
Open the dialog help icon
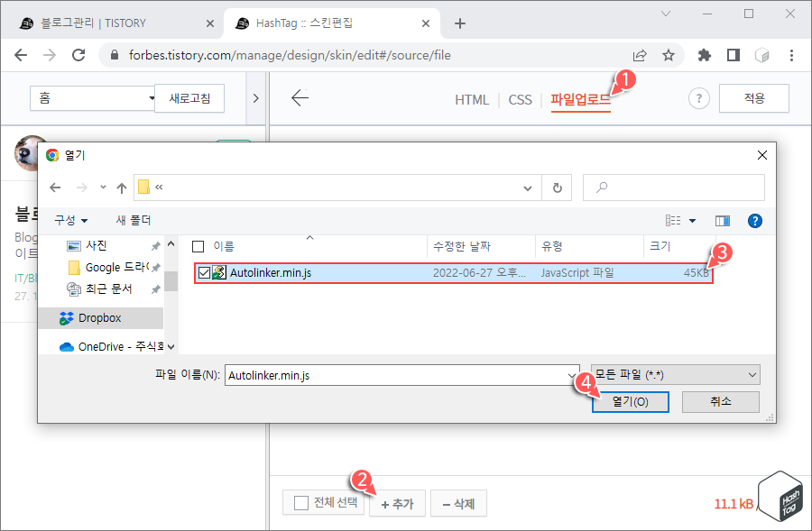754,220
